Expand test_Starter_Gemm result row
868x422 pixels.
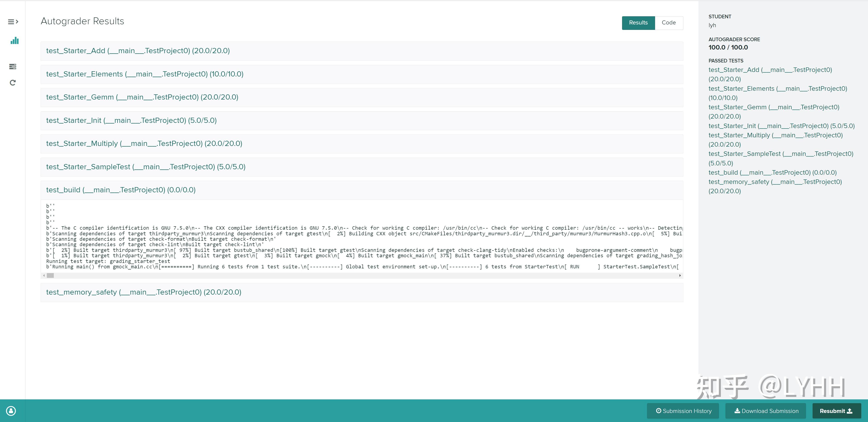[142, 98]
